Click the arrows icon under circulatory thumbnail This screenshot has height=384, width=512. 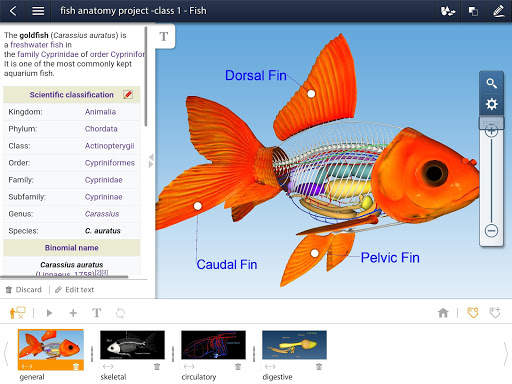(189, 367)
